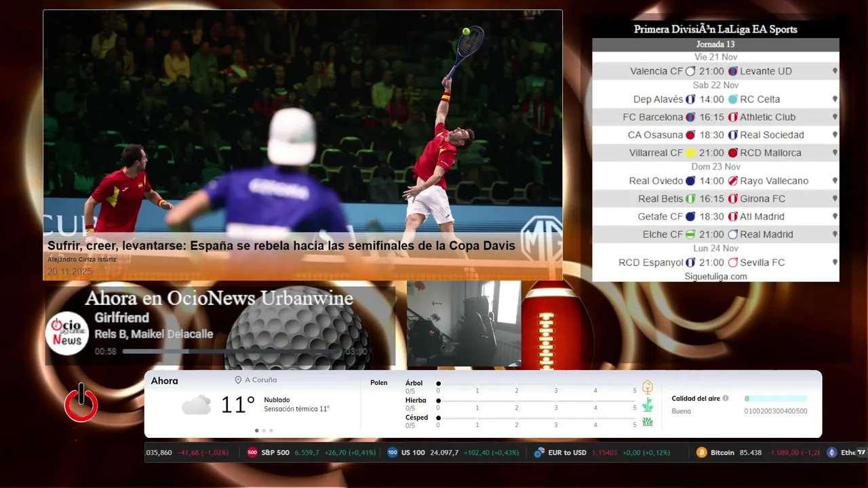Image resolution: width=868 pixels, height=488 pixels.
Task: Click the red power button icon
Action: tap(81, 403)
